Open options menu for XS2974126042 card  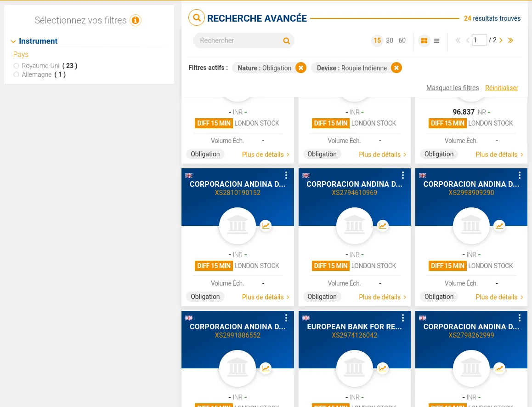[403, 318]
